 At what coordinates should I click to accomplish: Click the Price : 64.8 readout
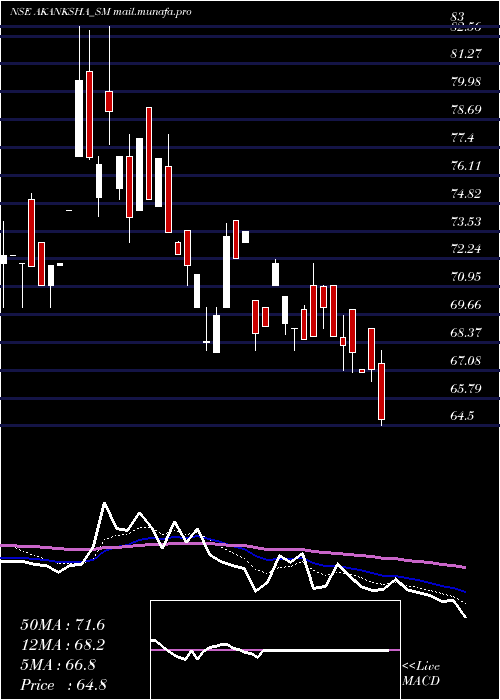click(x=63, y=685)
